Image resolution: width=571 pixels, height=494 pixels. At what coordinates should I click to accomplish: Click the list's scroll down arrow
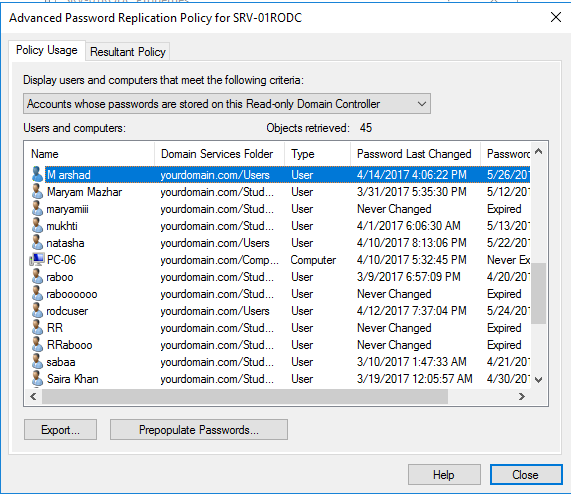click(x=539, y=380)
